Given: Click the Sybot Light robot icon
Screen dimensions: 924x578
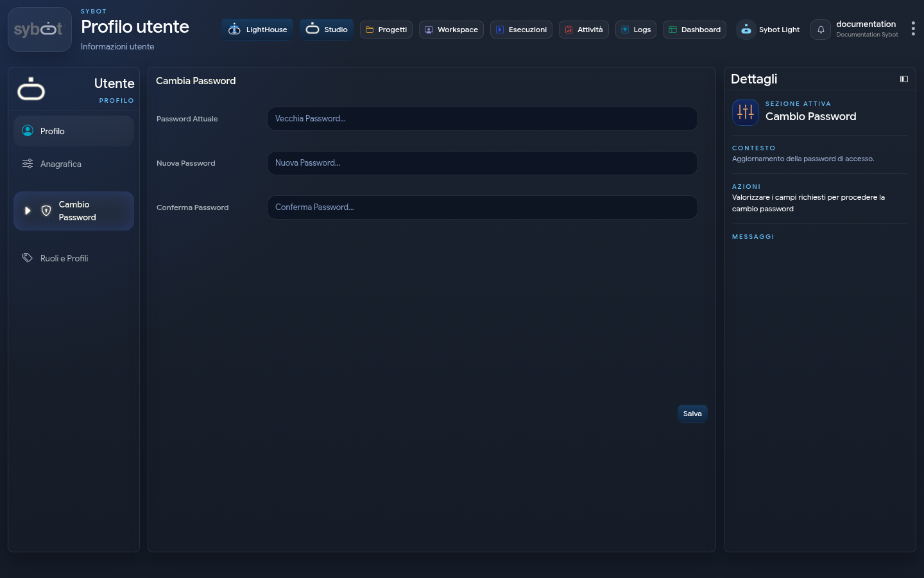Looking at the screenshot, I should coord(746,30).
